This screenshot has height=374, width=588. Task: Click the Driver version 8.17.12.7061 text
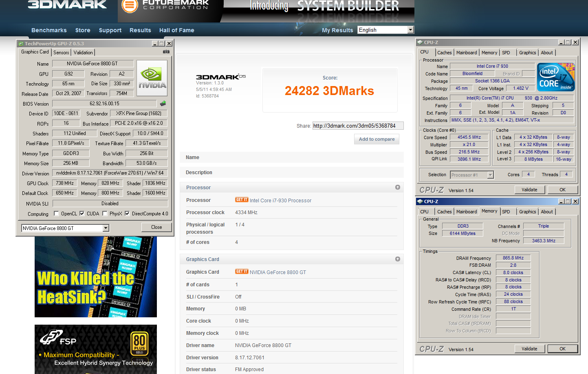pos(250,358)
